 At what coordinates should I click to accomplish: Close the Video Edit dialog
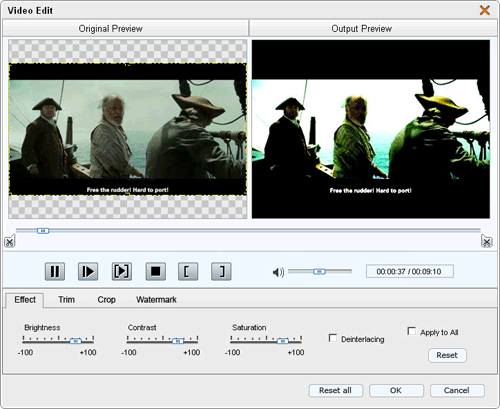coord(485,10)
